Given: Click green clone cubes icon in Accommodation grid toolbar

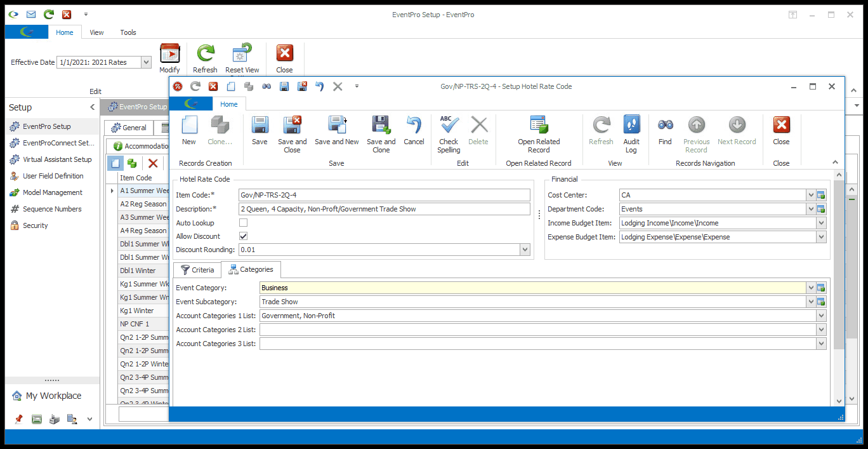Looking at the screenshot, I should pyautogui.click(x=131, y=163).
